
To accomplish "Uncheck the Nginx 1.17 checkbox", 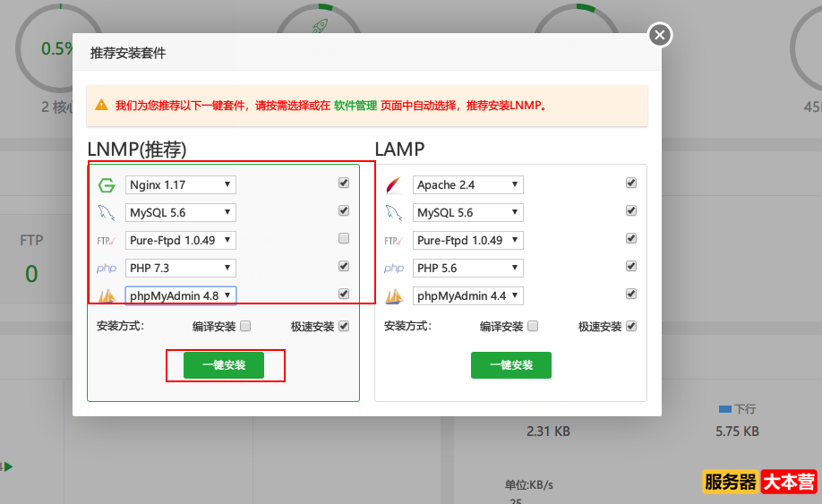I will click(x=344, y=183).
